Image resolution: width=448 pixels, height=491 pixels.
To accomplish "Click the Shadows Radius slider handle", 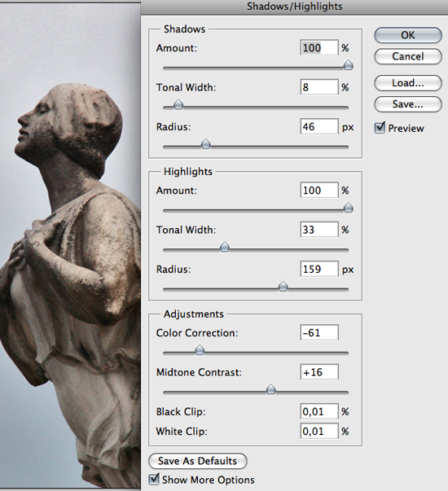I will [206, 144].
